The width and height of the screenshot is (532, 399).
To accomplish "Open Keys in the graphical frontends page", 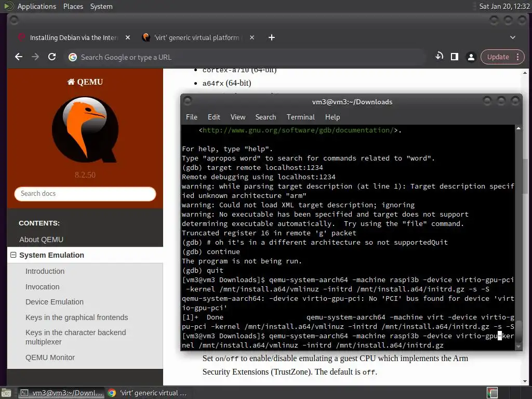I will click(77, 317).
